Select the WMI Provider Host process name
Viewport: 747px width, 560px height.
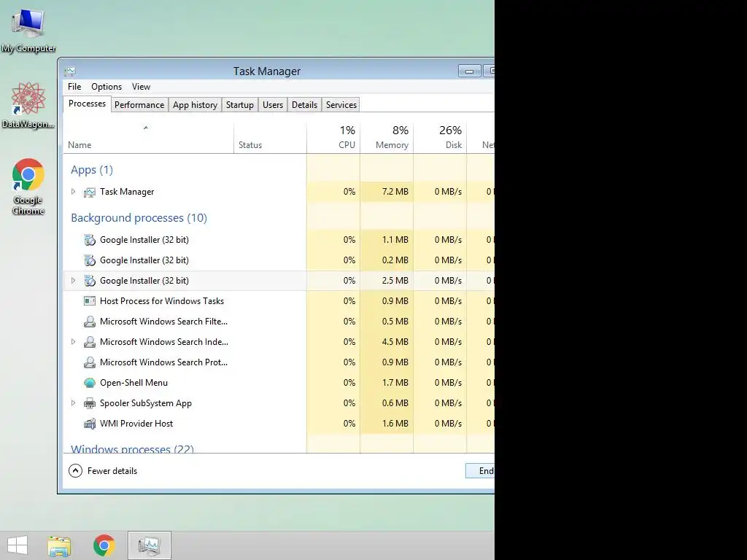[x=136, y=424]
